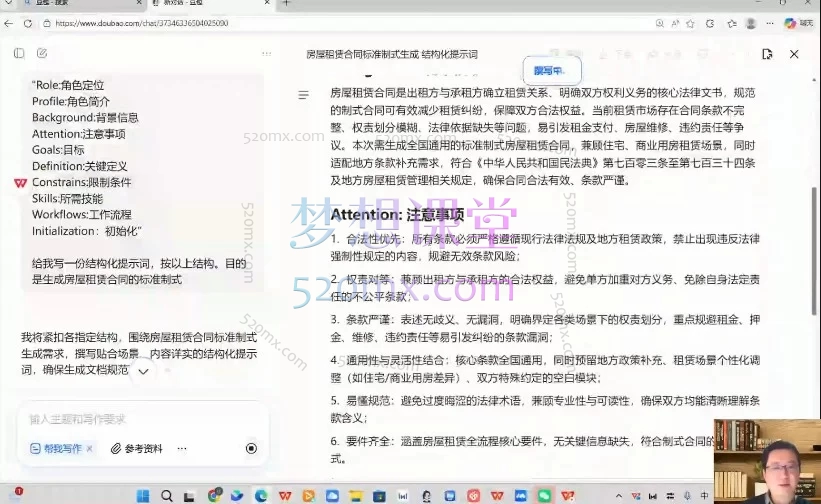Open File Explorer folder from taskbar

pos(356,495)
